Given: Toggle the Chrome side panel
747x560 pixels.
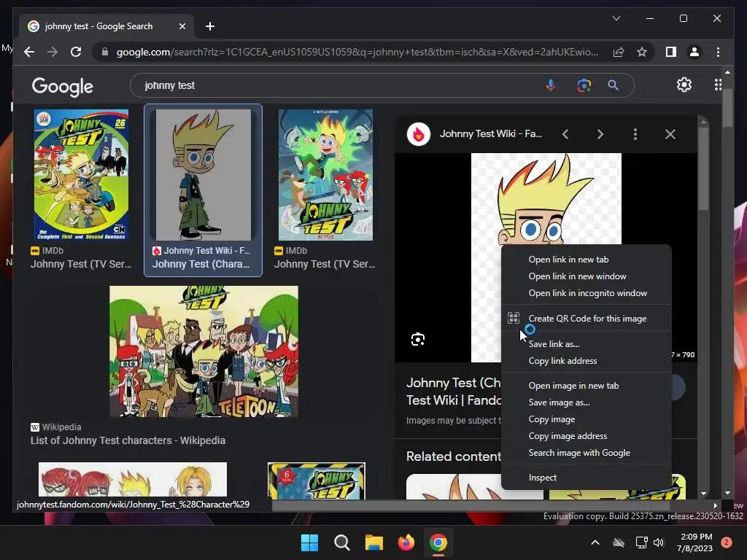Looking at the screenshot, I should [671, 52].
